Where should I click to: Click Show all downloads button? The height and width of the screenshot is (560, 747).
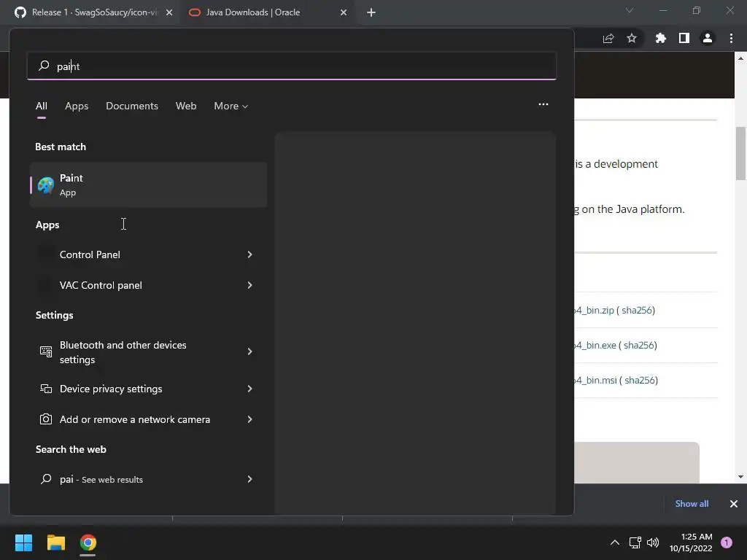pyautogui.click(x=692, y=504)
